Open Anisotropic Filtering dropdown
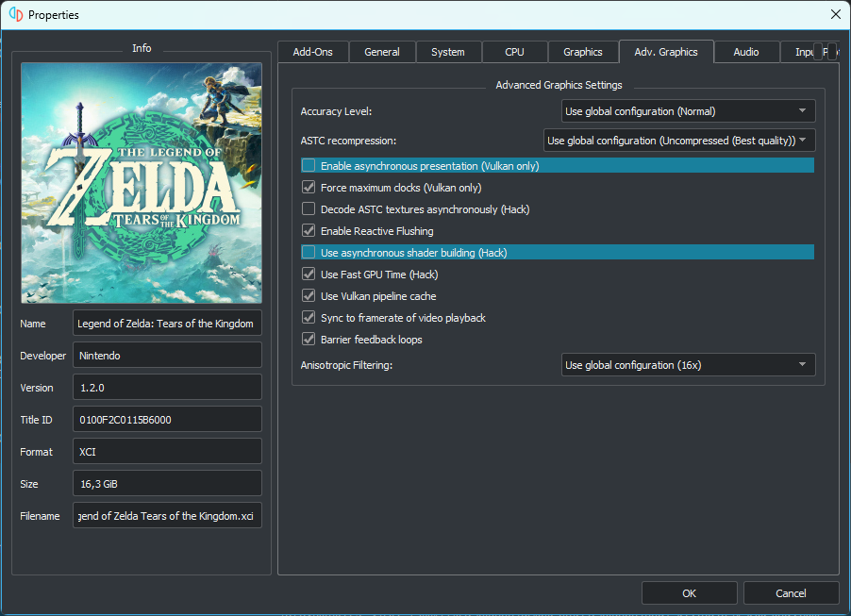This screenshot has width=851, height=616. pyautogui.click(x=688, y=365)
